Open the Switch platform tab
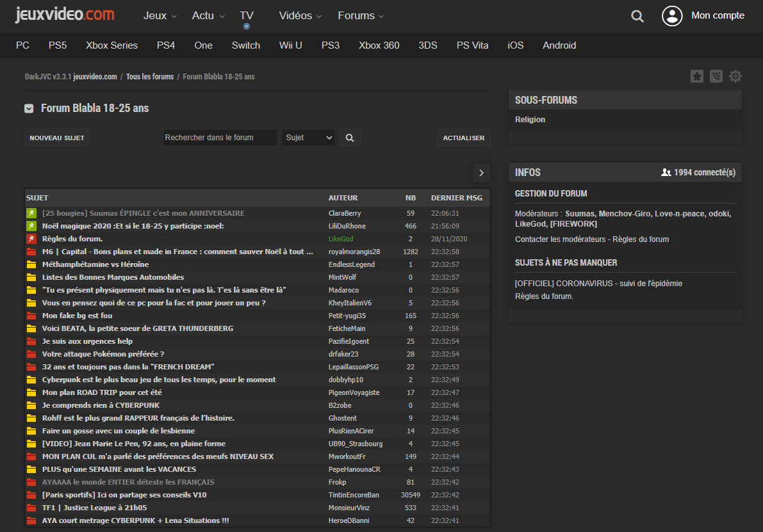 [246, 45]
